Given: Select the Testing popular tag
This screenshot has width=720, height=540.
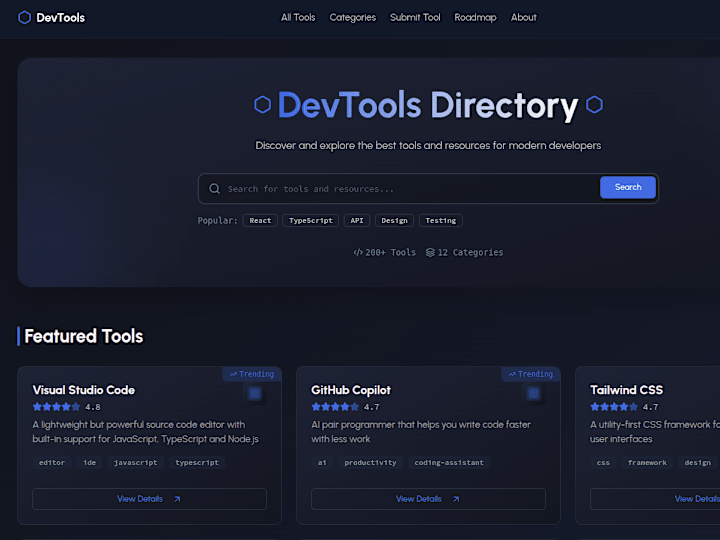Looking at the screenshot, I should 441,220.
